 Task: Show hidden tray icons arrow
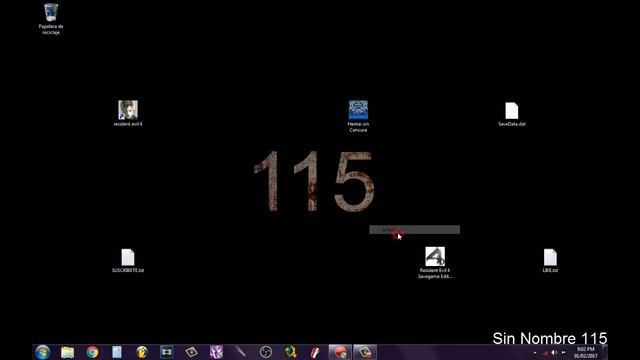point(535,353)
